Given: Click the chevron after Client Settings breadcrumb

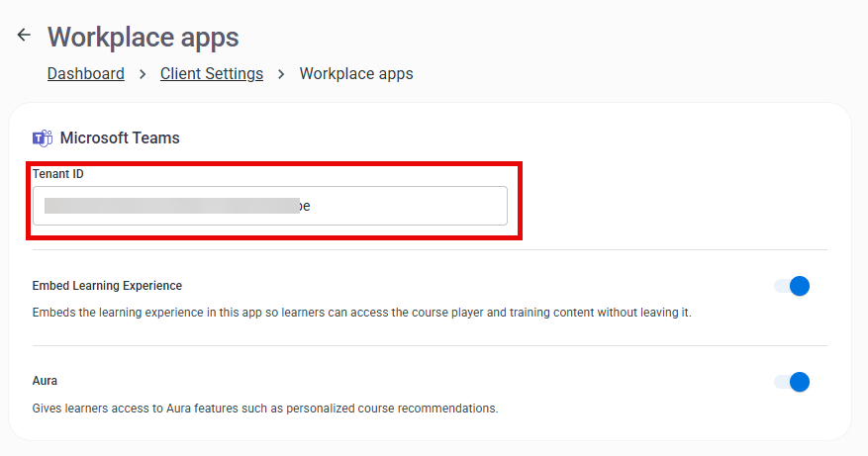Looking at the screenshot, I should pyautogui.click(x=281, y=74).
